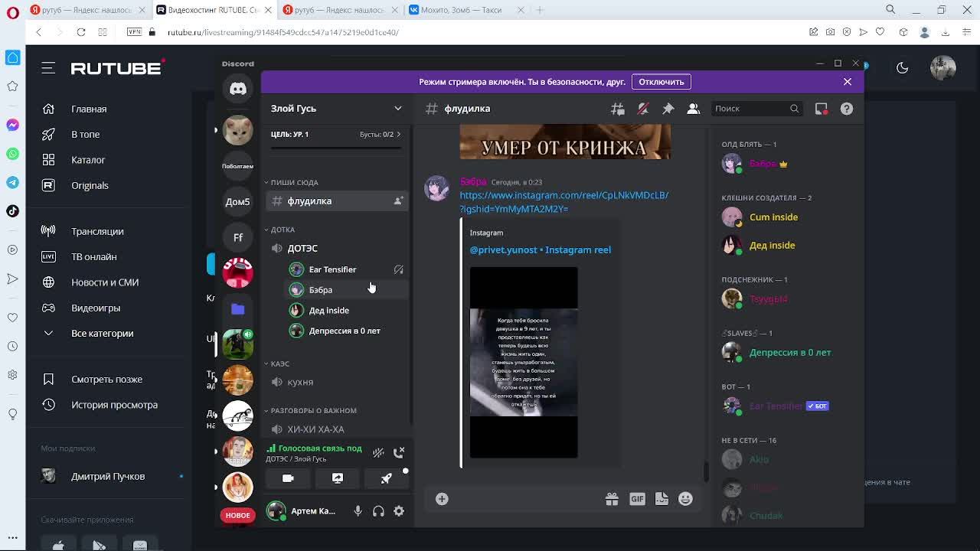Collapse the ПИШИ СЮДА category

click(x=294, y=182)
